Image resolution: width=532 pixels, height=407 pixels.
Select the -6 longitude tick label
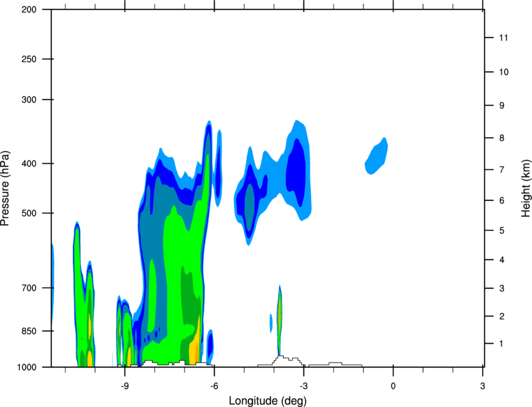click(214, 386)
